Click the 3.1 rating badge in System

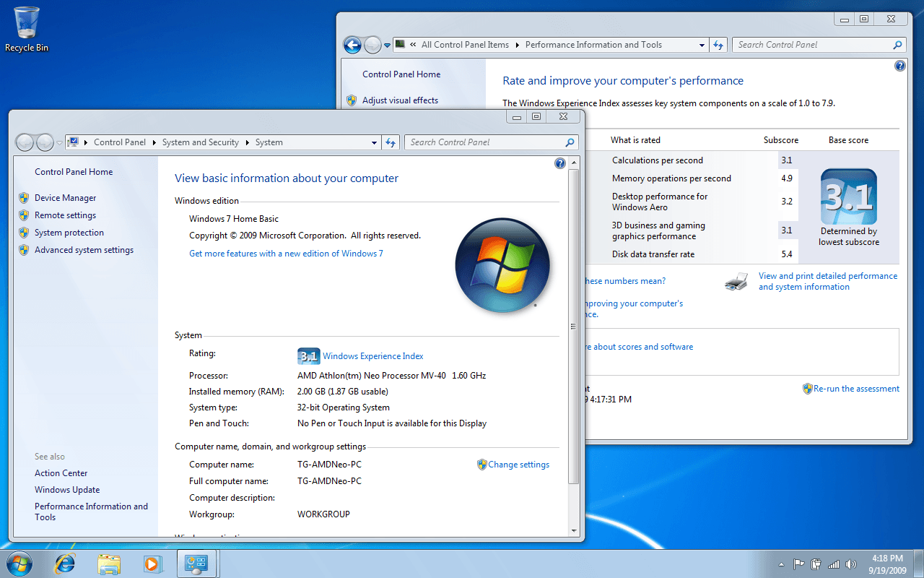pos(308,356)
